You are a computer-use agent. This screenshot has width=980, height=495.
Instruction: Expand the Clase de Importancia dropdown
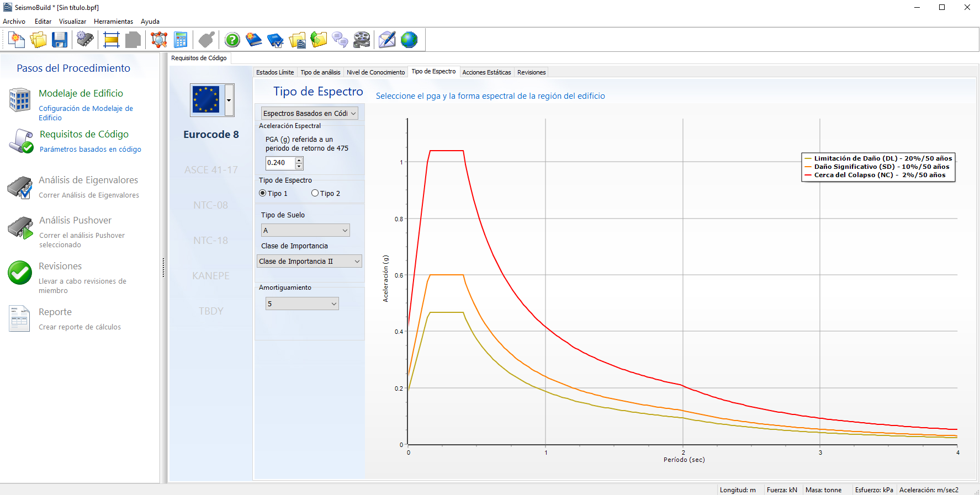click(309, 262)
